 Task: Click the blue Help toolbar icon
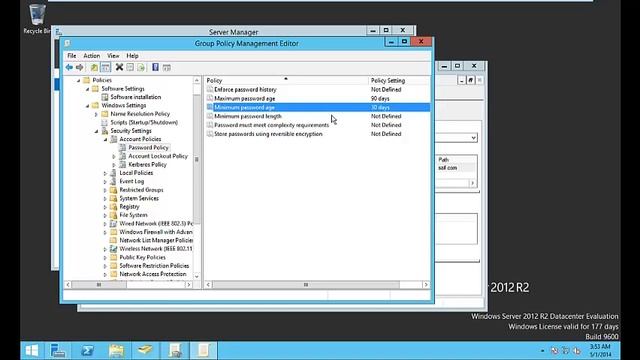[x=156, y=67]
